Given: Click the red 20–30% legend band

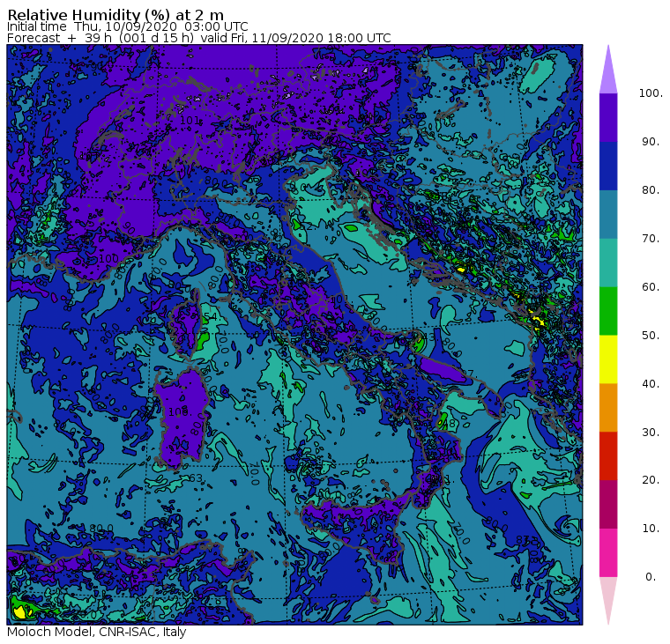Looking at the screenshot, I should [x=608, y=456].
